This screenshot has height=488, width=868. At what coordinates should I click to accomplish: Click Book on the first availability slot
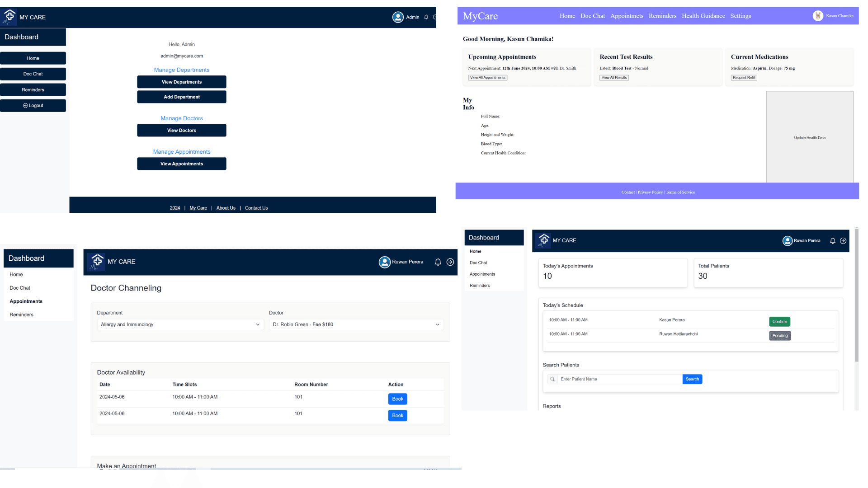point(397,399)
